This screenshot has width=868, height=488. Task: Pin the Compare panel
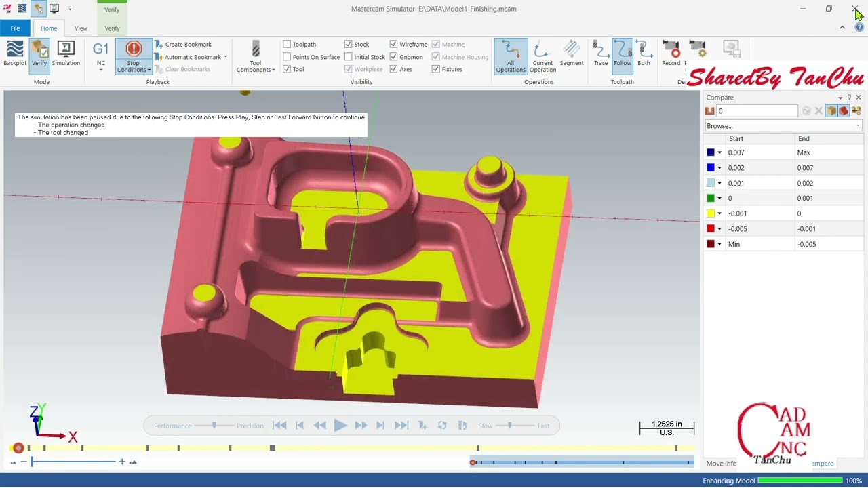tap(849, 98)
